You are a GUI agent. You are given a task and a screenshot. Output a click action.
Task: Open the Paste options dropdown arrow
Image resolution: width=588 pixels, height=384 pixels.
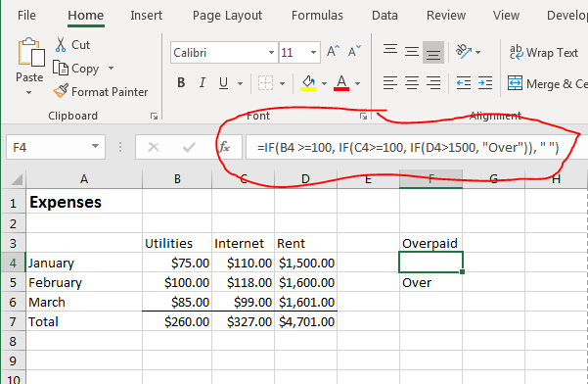coord(29,93)
